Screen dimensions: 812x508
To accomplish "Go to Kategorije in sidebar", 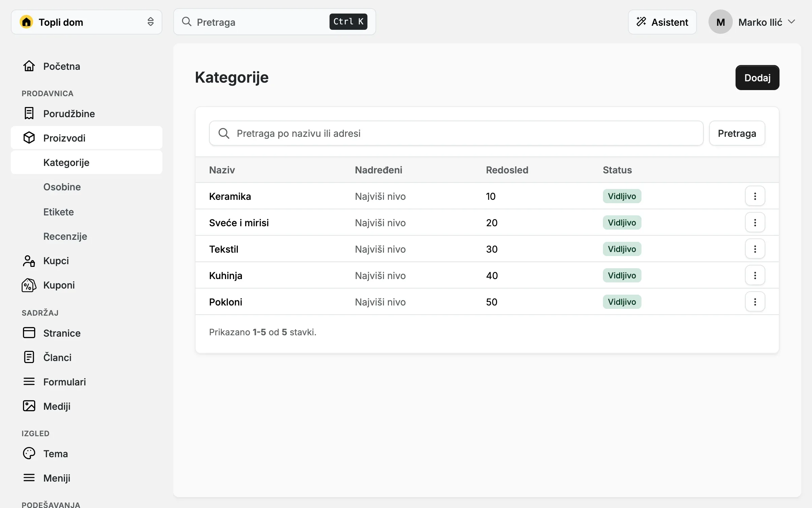I will 87,163.
